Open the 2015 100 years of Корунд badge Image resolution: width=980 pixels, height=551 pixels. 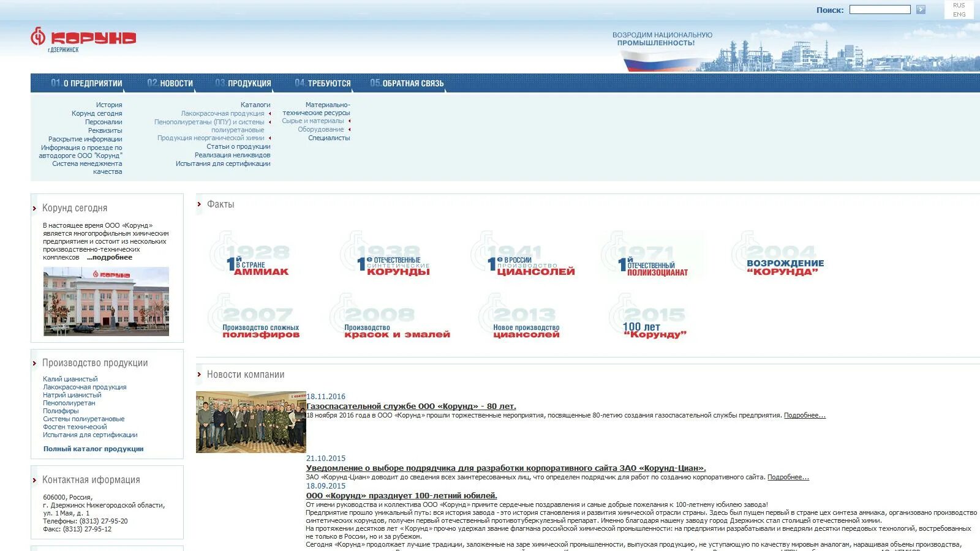point(649,317)
